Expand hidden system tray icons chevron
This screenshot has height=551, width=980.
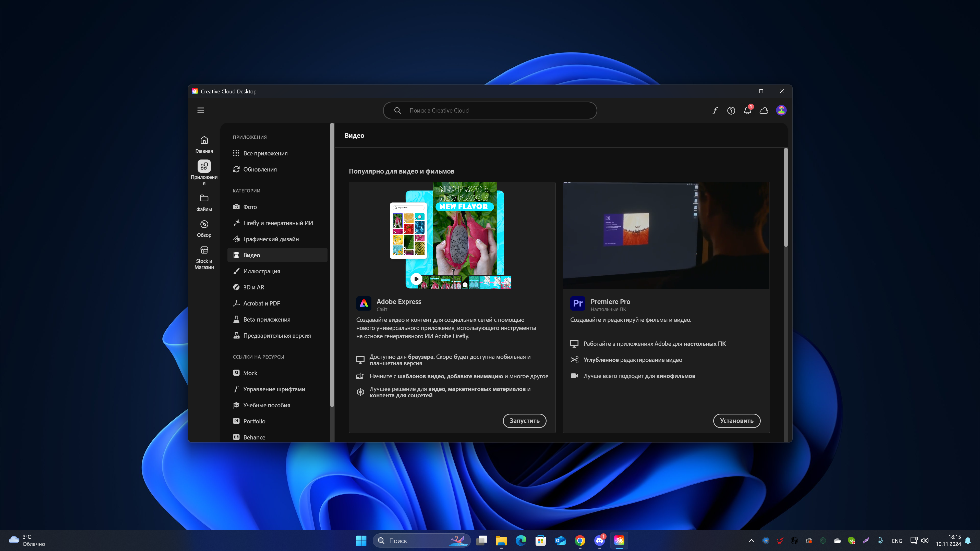tap(751, 540)
